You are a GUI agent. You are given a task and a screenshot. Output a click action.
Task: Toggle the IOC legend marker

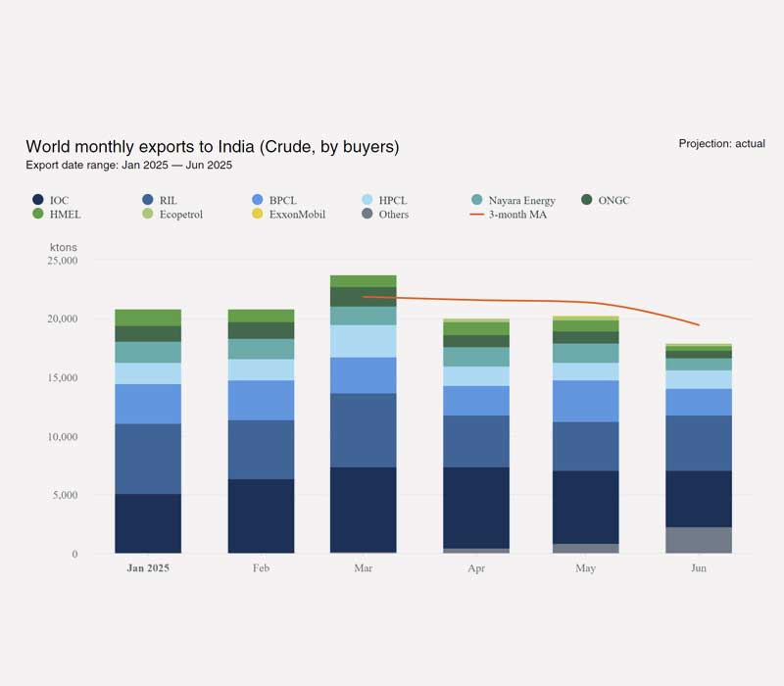pos(38,200)
